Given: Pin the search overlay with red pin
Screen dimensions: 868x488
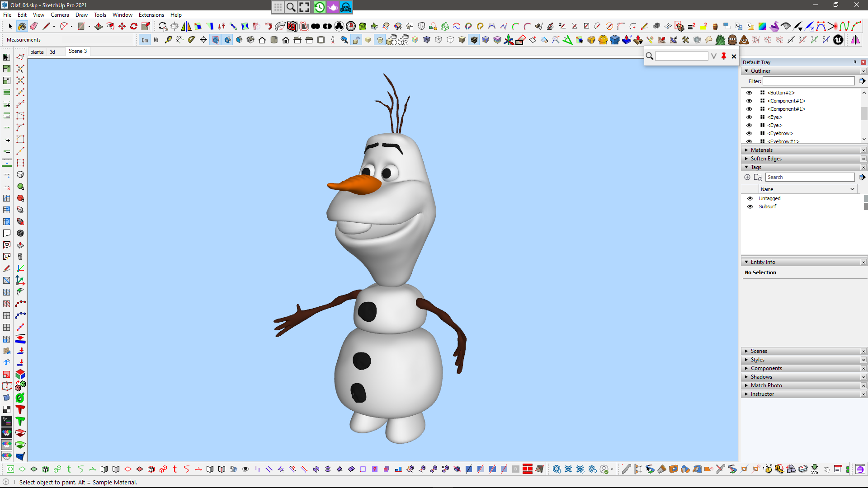Looking at the screenshot, I should click(x=724, y=56).
